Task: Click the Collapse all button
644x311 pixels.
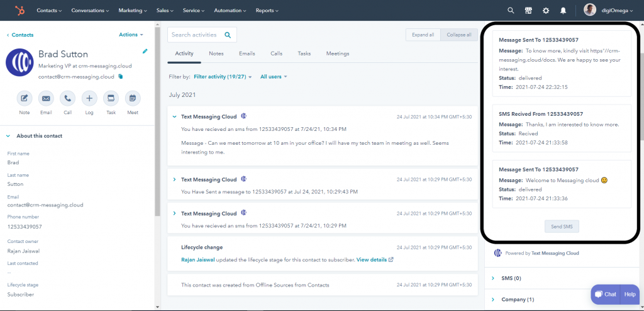Action: (459, 35)
